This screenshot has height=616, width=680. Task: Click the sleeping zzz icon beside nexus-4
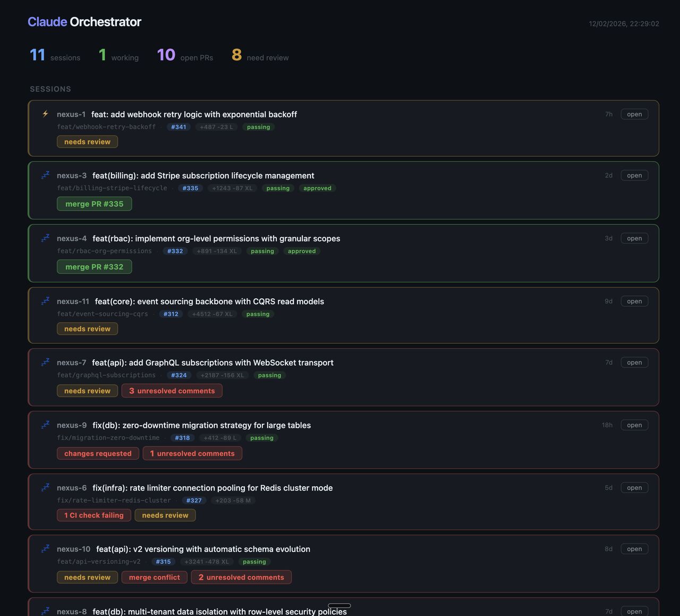click(x=45, y=238)
